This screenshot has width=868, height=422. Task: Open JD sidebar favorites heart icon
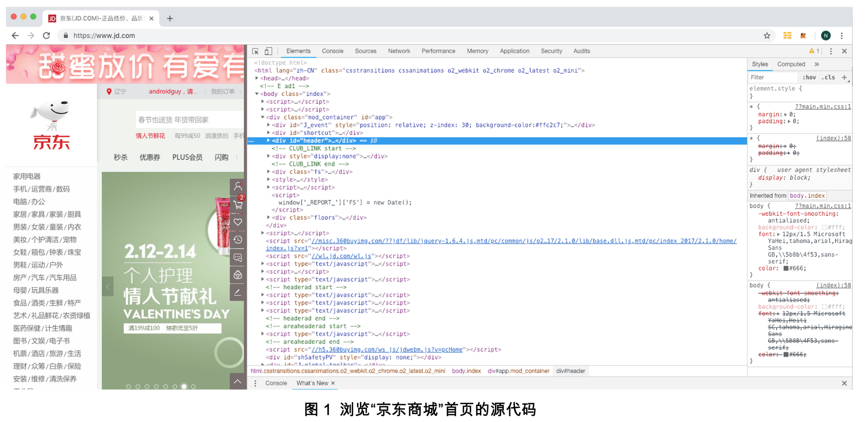point(238,222)
